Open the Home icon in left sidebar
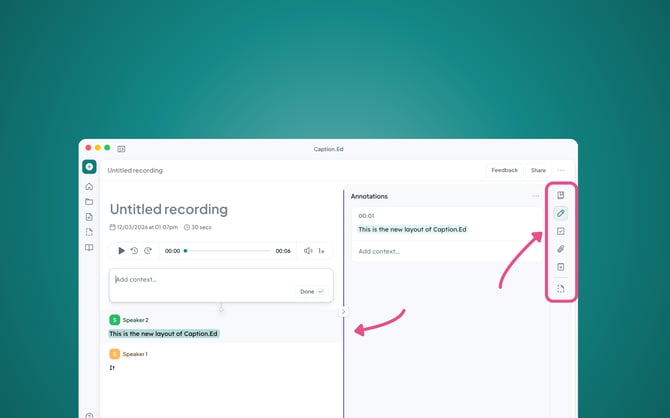670x418 pixels. (89, 187)
